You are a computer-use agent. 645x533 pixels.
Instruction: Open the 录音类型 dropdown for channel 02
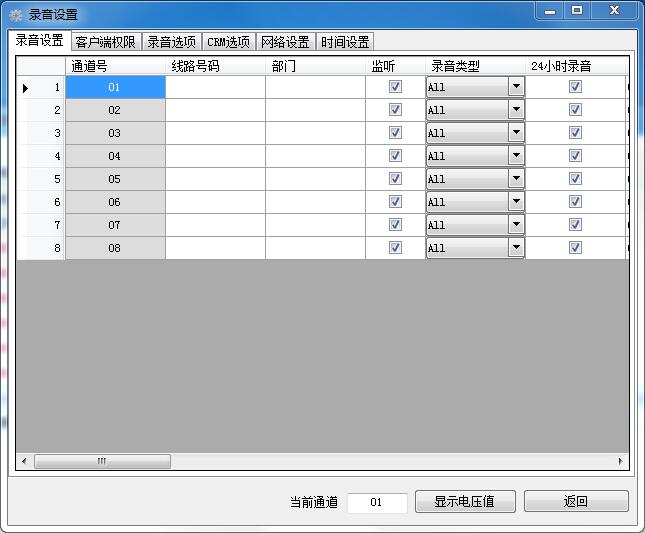tap(516, 109)
